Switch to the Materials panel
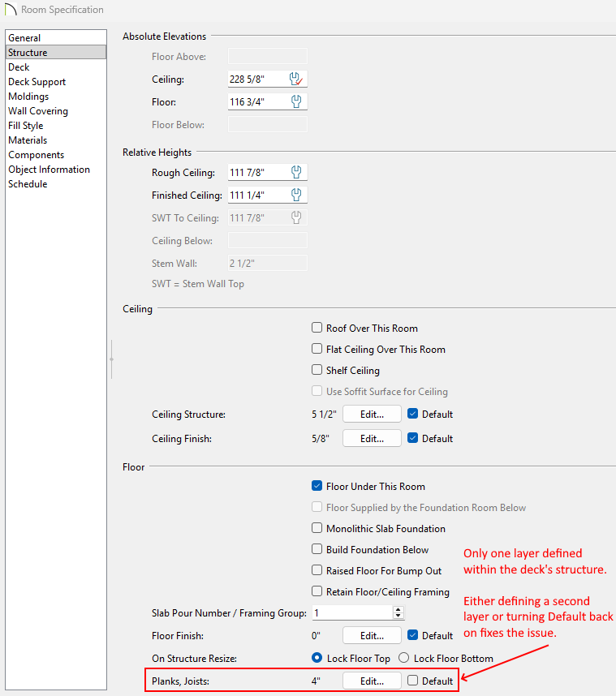This screenshot has height=696, width=616. point(28,140)
